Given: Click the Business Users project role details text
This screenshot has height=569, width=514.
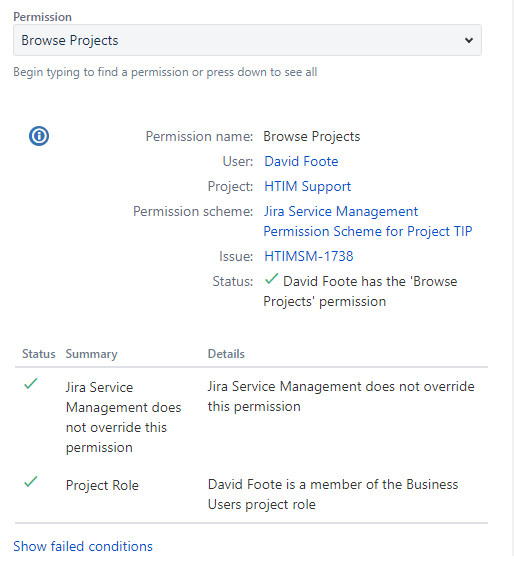Looking at the screenshot, I should 333,494.
